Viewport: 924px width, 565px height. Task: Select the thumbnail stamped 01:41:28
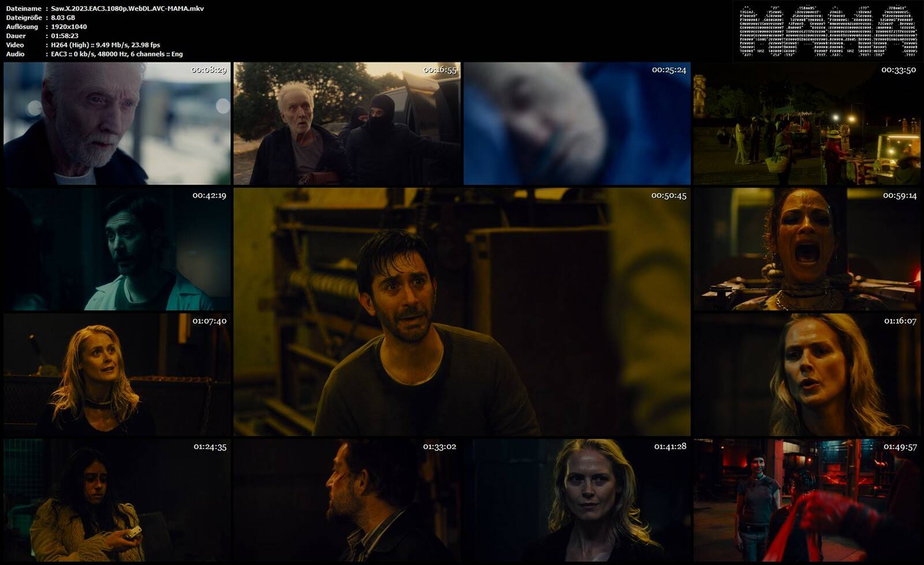point(577,500)
